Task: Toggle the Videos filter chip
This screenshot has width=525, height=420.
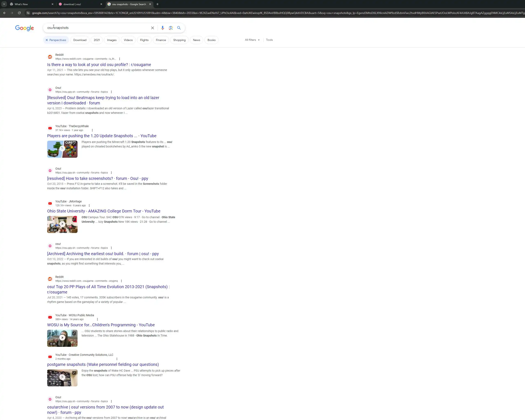Action: pyautogui.click(x=128, y=40)
